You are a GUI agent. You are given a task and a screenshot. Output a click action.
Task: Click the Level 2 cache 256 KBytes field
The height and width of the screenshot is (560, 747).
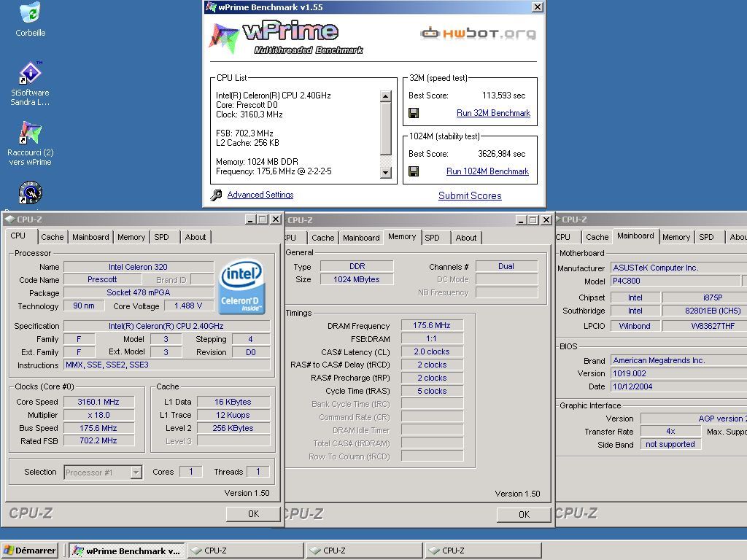click(x=233, y=428)
